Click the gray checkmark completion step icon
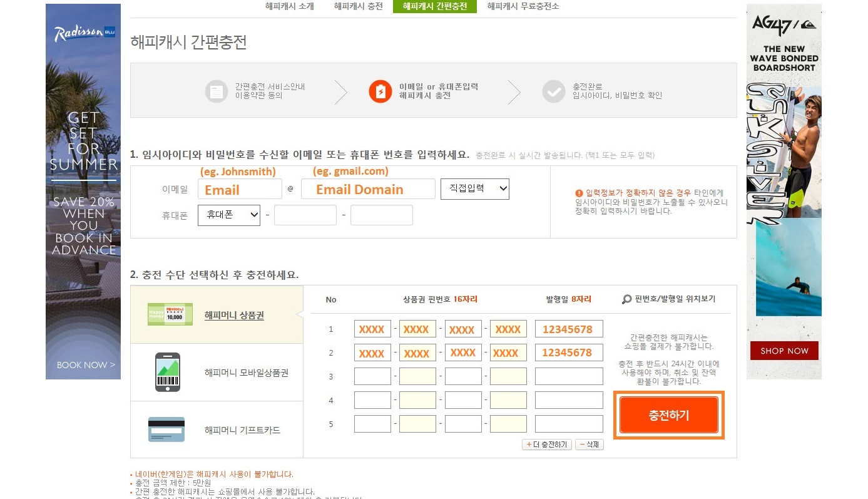The width and height of the screenshot is (868, 499). (554, 91)
